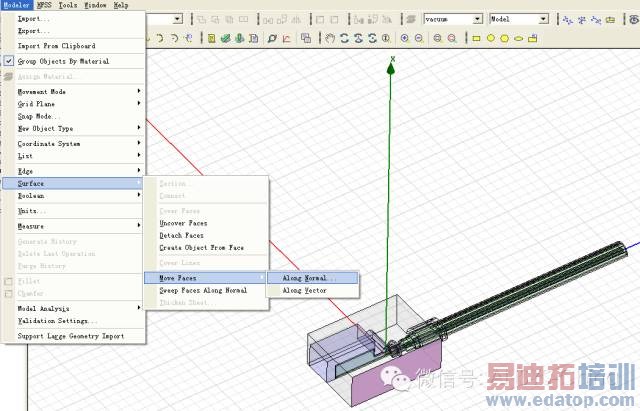Viewport: 640px width, 411px height.
Task: Click the red Fit Selection zoom icon
Action: pos(452,38)
